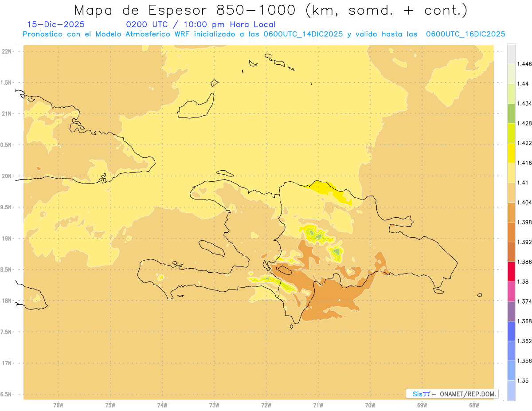
Task: Click the latitude axis label '7.5N'
Action: click(7, 332)
